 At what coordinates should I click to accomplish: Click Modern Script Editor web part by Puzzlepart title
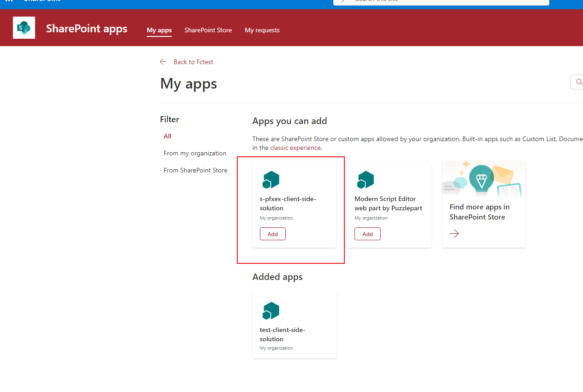coord(388,203)
